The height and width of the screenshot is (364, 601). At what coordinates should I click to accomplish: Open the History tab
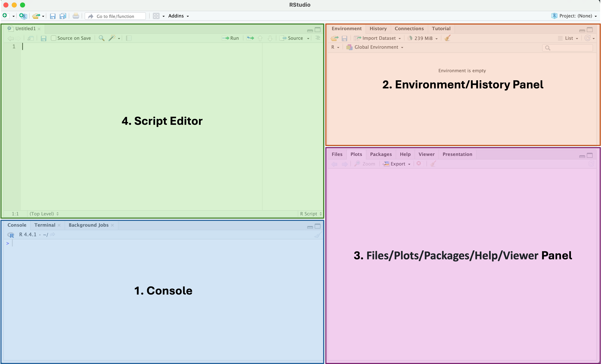[378, 28]
